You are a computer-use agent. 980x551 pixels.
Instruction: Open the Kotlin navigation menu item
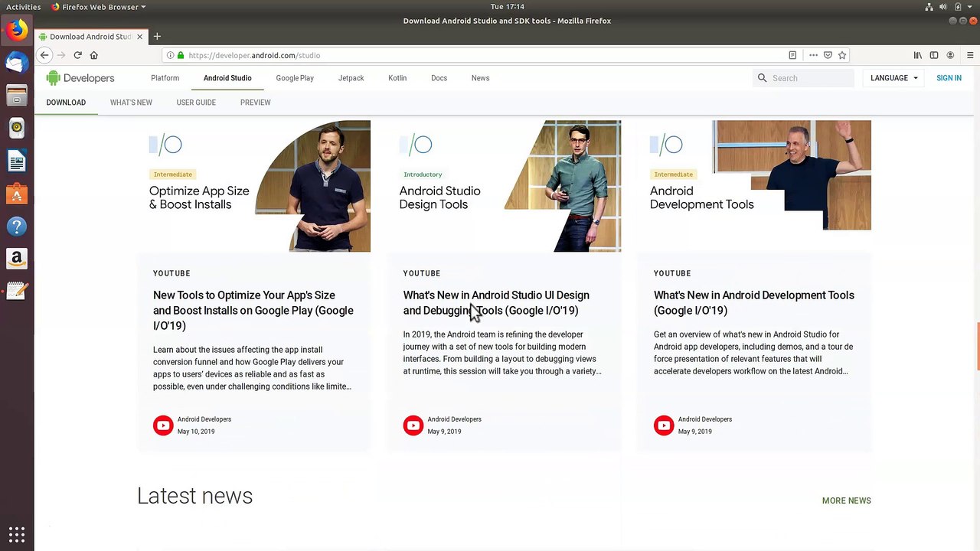[397, 78]
